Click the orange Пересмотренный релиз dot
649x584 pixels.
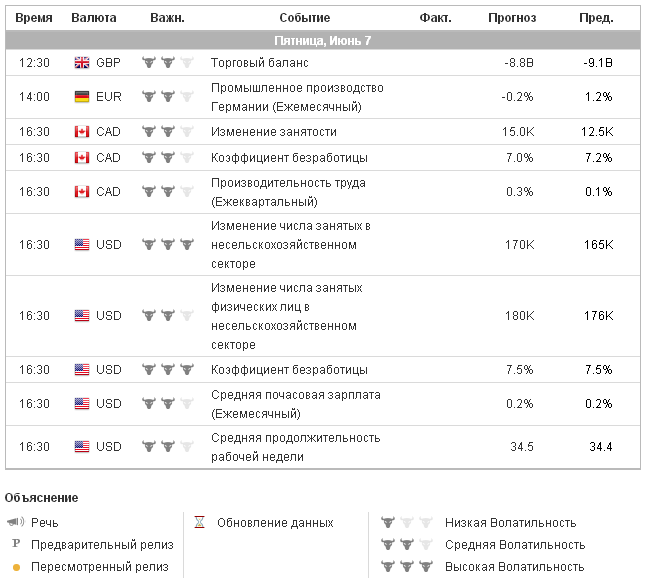[16, 567]
